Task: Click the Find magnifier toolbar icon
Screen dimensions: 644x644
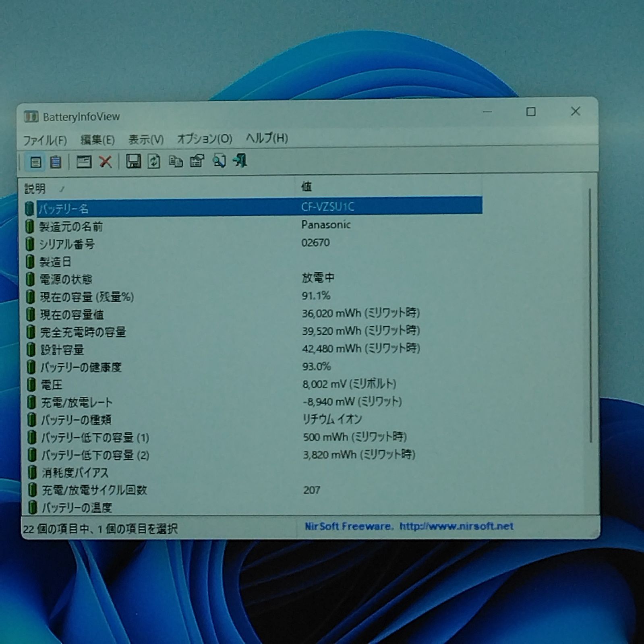Action: [219, 161]
